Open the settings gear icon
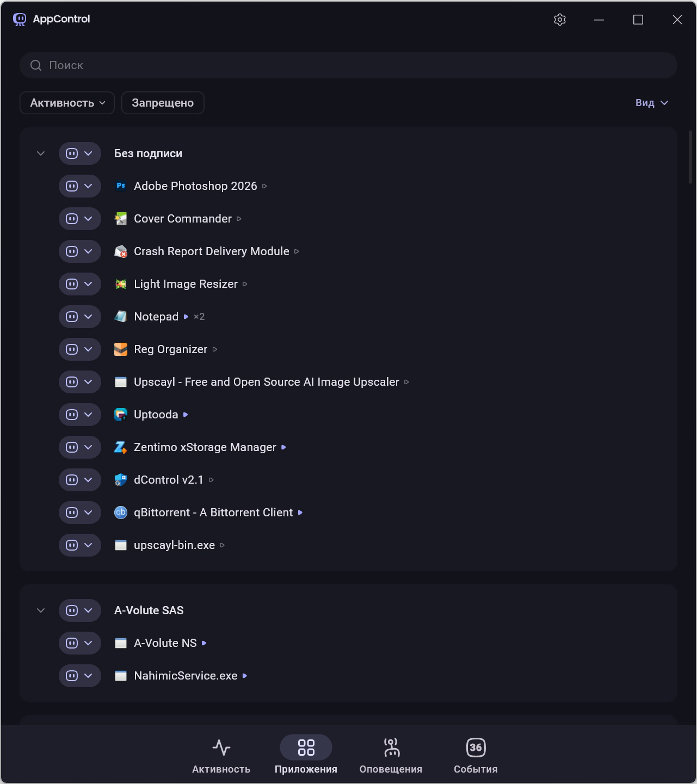Image resolution: width=697 pixels, height=784 pixels. tap(560, 20)
